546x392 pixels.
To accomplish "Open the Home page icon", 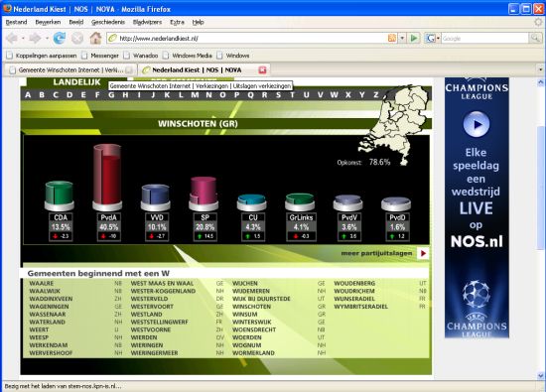I will (95, 38).
